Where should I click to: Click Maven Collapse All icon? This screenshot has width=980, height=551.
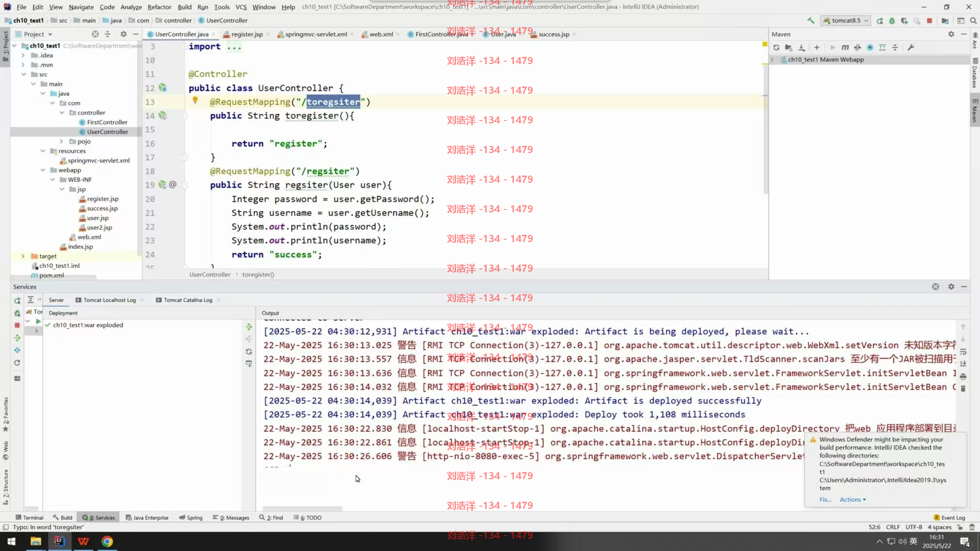click(x=895, y=47)
